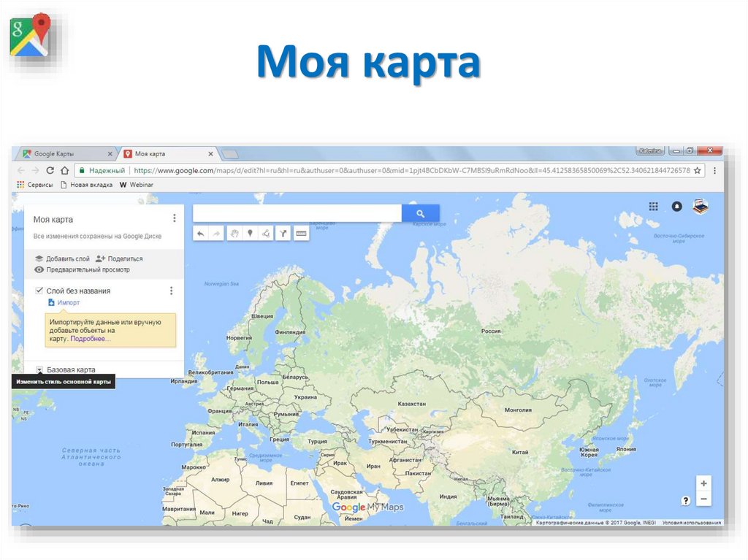The height and width of the screenshot is (560, 748).
Task: Click the Россия label on the map
Action: pyautogui.click(x=491, y=331)
